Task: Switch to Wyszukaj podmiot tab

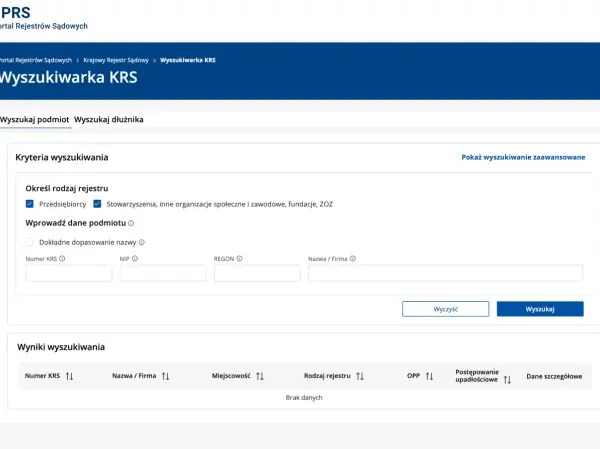Action: pyautogui.click(x=34, y=119)
